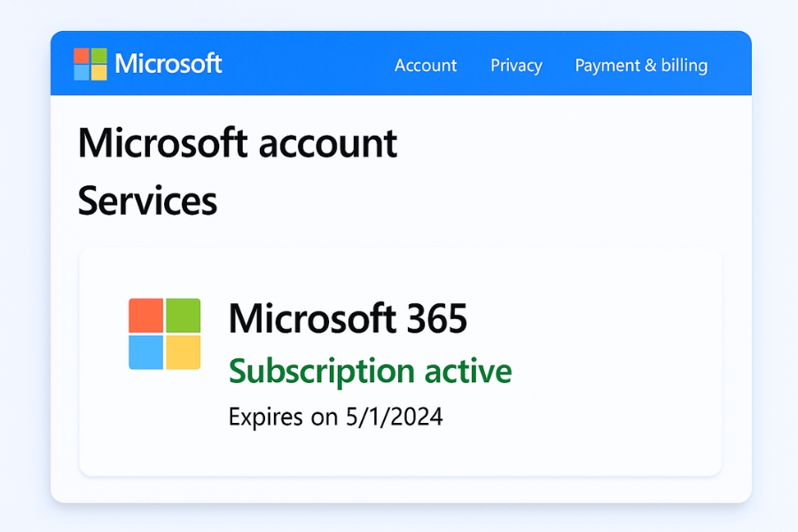Click the green square of Microsoft 365 logo

click(x=184, y=315)
